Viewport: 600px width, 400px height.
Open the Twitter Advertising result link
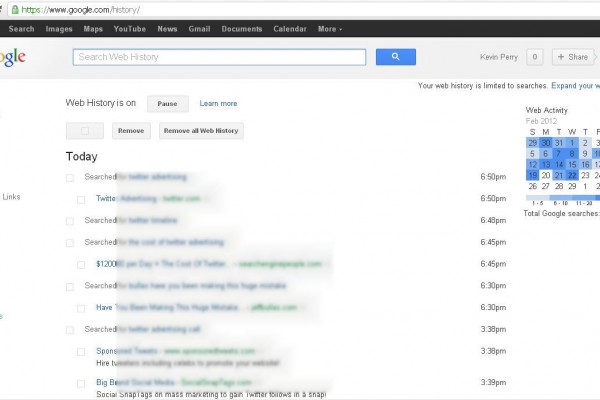click(126, 198)
